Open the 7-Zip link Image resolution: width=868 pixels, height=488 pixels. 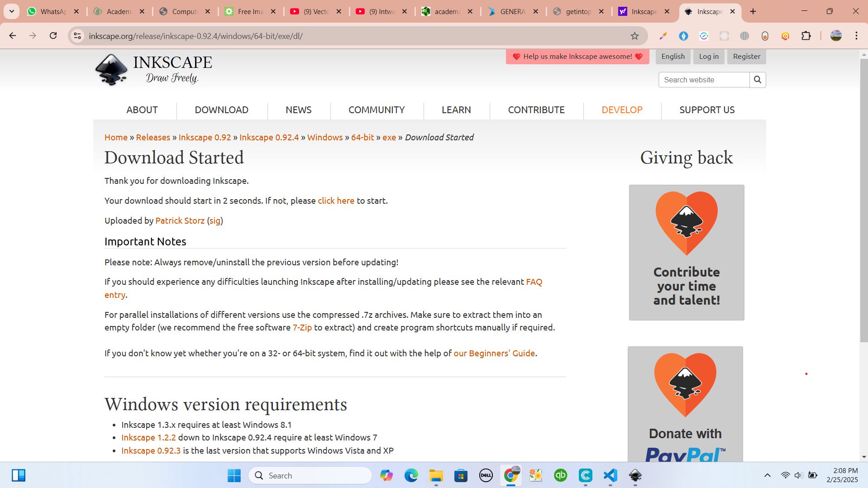302,327
